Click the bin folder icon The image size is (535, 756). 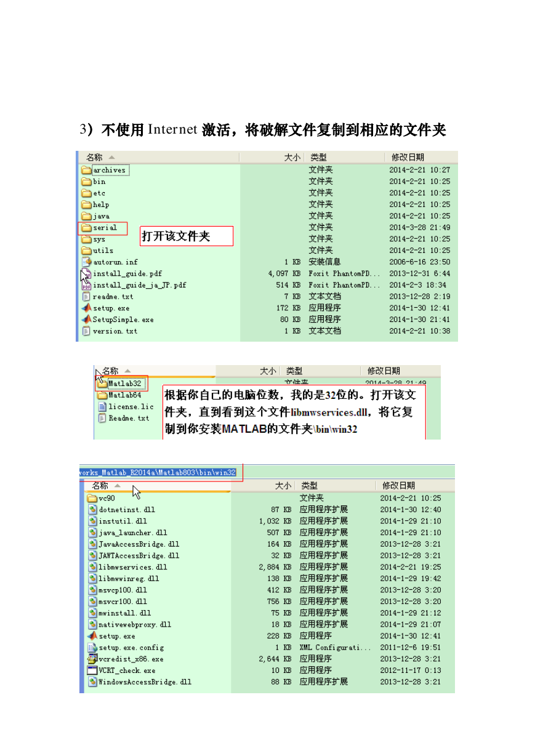pyautogui.click(x=86, y=182)
